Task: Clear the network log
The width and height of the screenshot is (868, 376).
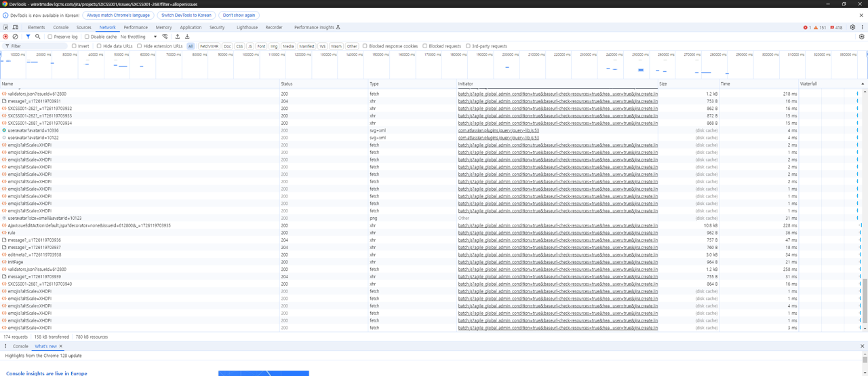Action: point(15,37)
